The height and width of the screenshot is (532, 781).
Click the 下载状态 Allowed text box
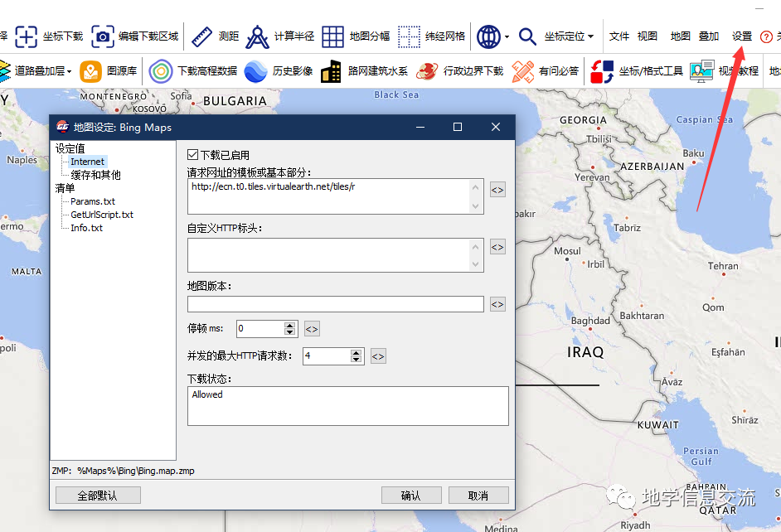pos(348,406)
